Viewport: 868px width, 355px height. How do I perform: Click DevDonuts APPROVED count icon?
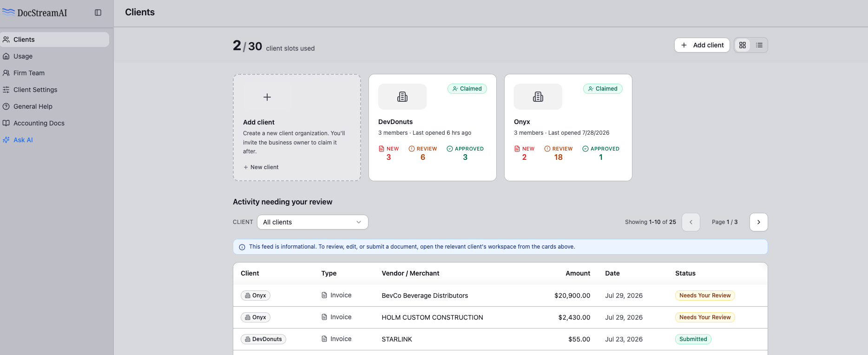(x=450, y=149)
